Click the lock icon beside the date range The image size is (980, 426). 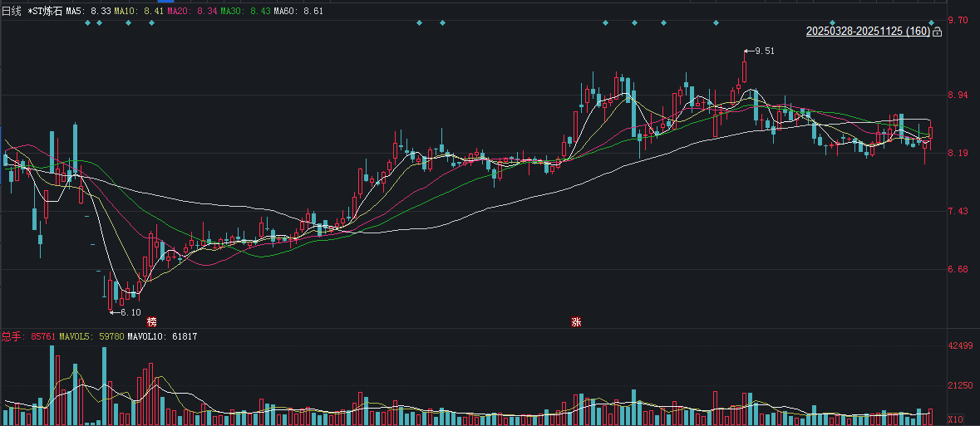point(938,32)
